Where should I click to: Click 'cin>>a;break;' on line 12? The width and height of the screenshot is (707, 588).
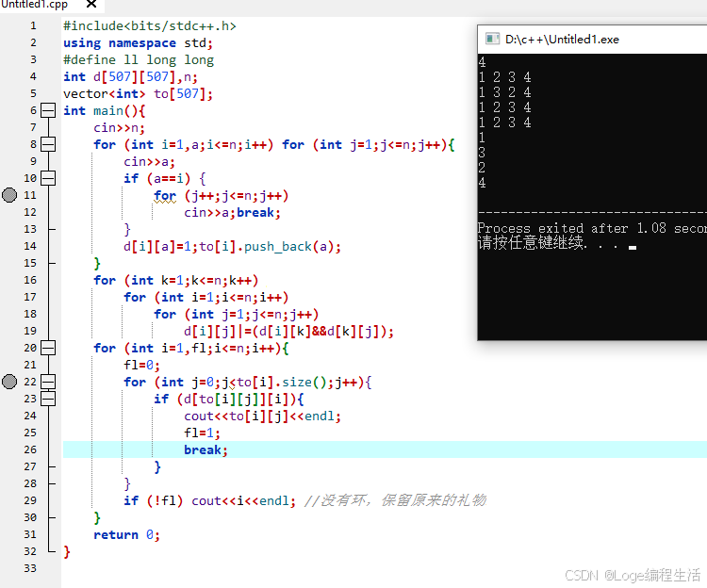[232, 213]
